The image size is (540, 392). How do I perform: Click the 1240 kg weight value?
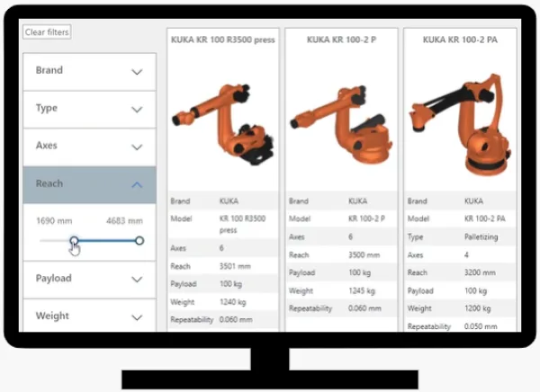click(x=233, y=302)
